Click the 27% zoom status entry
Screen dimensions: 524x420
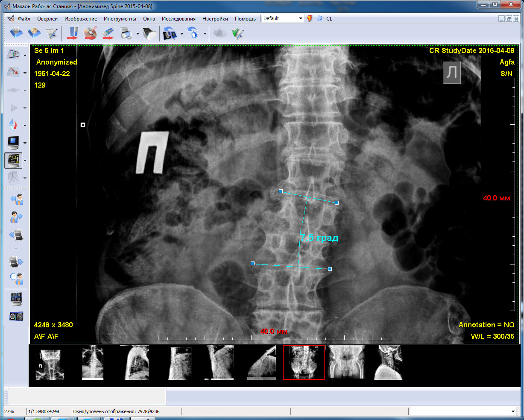[9, 411]
